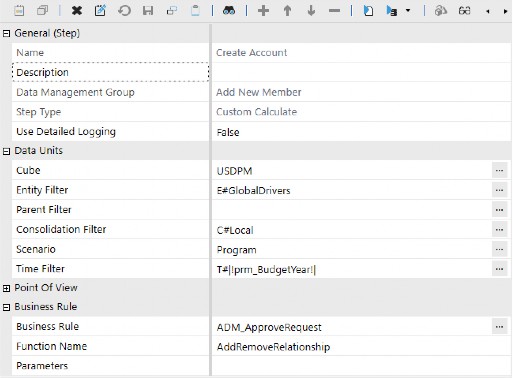
Task: Select the Entity Filter label
Action: [x=42, y=190]
